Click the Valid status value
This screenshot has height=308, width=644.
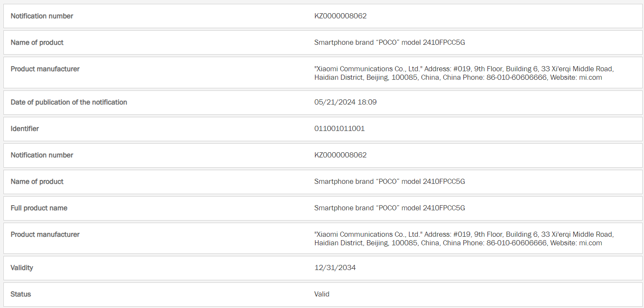(322, 294)
